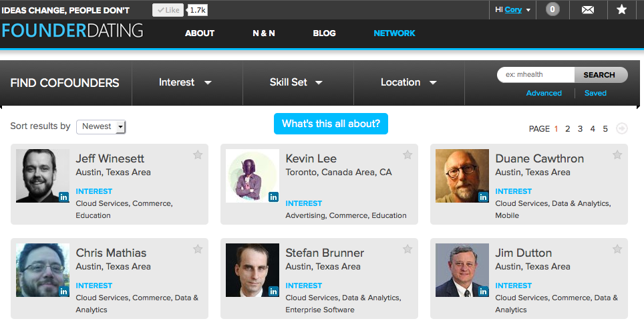Open the envelope messages icon
The height and width of the screenshot is (327, 644).
tap(588, 9)
